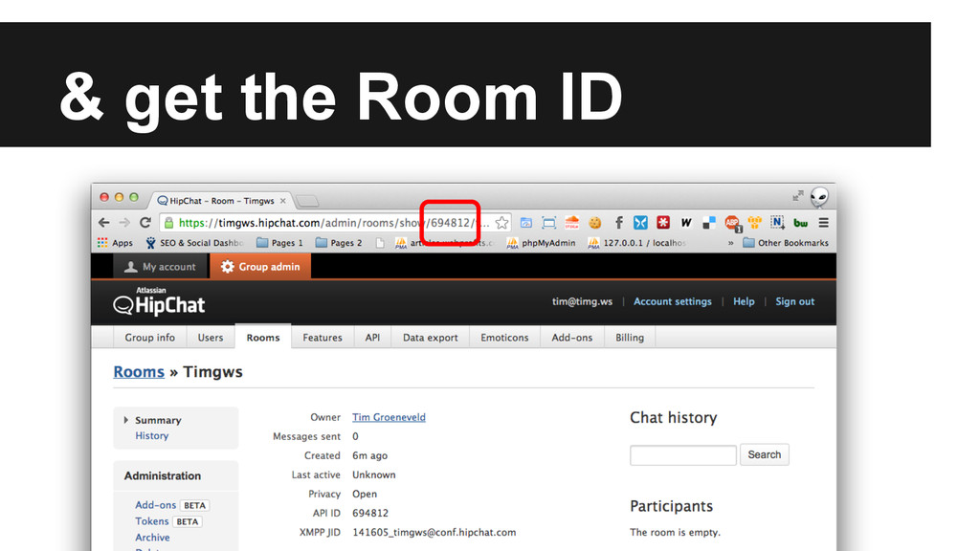
Task: Switch to the 'My account' tab
Action: click(x=161, y=267)
